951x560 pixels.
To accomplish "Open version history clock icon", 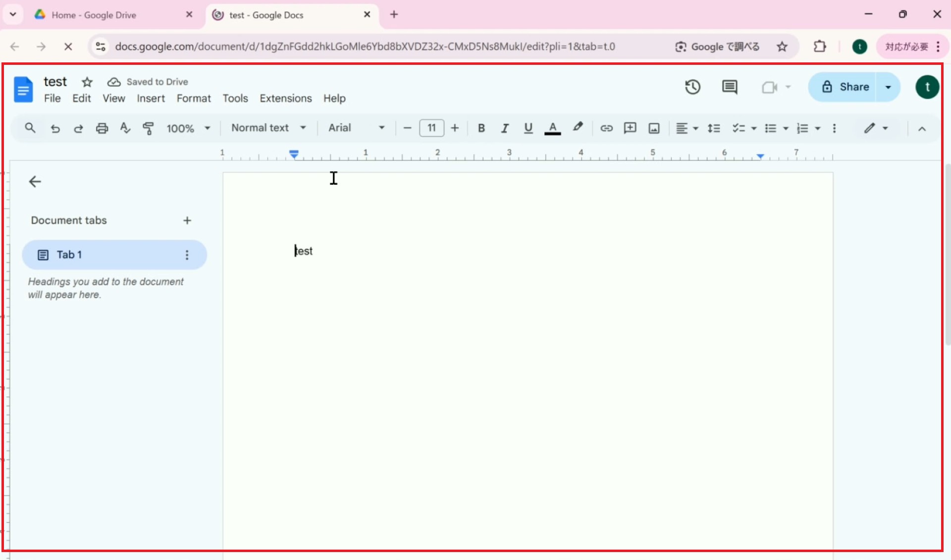I will [x=692, y=87].
